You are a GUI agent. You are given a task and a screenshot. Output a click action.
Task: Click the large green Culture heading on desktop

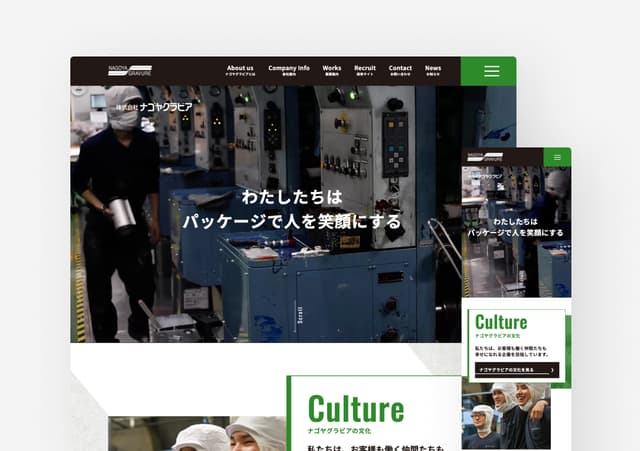(x=356, y=409)
